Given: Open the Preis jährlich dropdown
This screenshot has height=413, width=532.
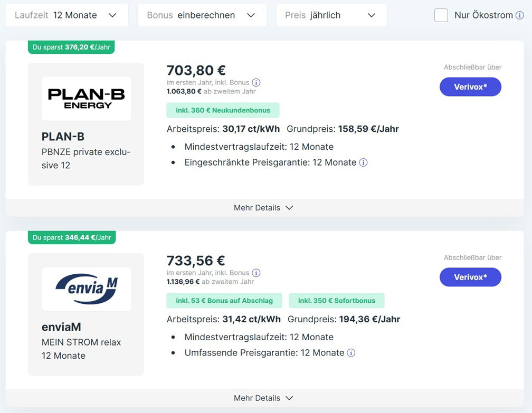Looking at the screenshot, I should pos(331,15).
